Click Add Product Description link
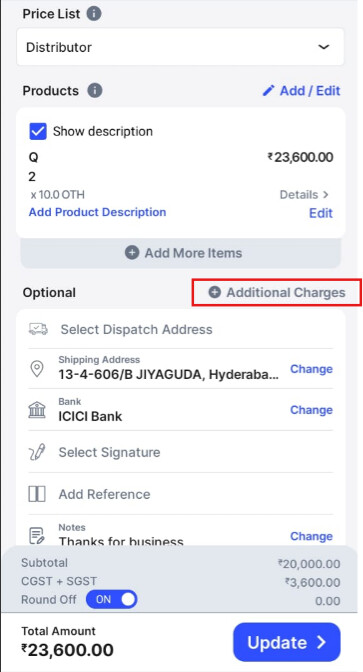 tap(97, 212)
